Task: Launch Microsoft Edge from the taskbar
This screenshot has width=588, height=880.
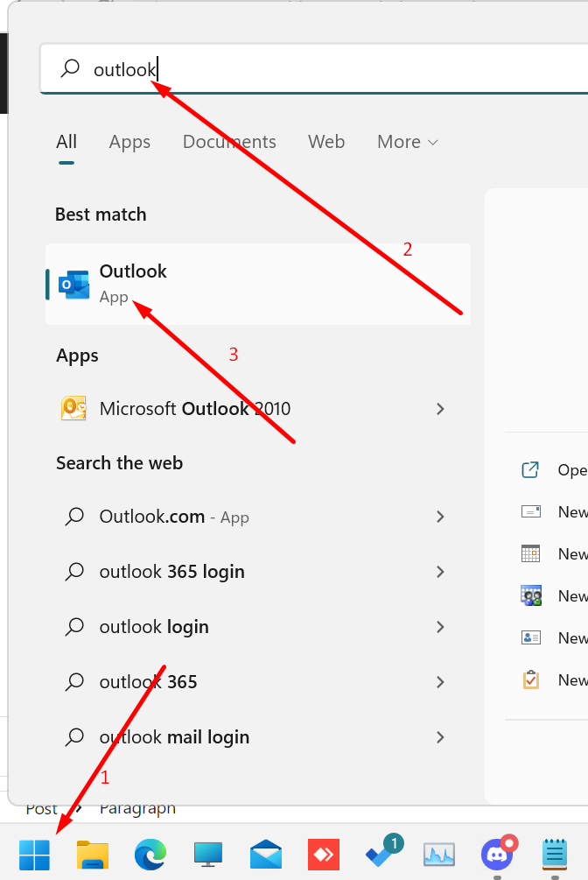Action: (150, 855)
